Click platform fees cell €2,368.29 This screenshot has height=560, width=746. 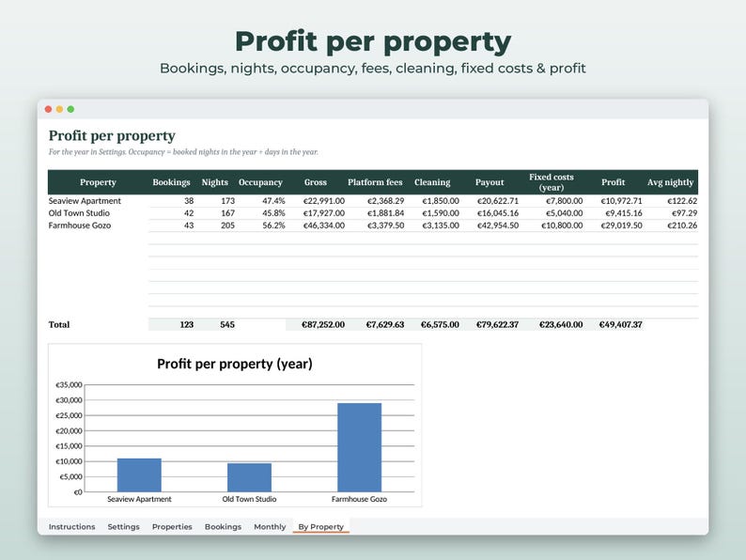[x=385, y=201]
